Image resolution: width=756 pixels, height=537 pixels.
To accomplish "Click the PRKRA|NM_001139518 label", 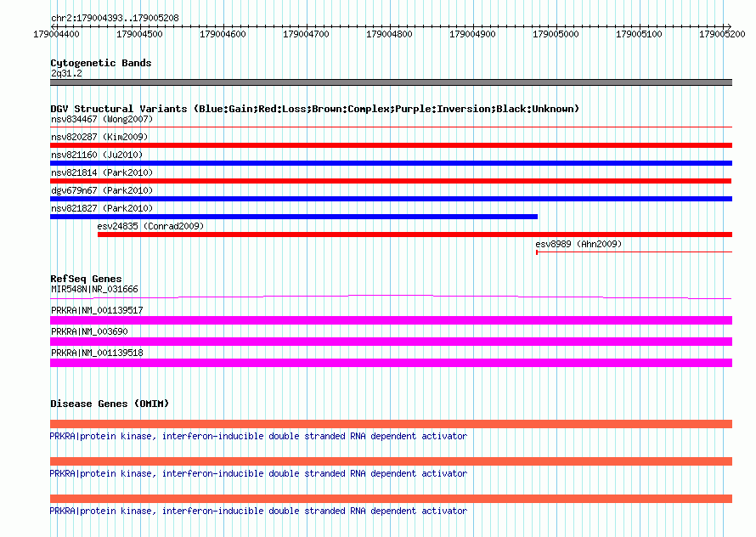I will (97, 353).
